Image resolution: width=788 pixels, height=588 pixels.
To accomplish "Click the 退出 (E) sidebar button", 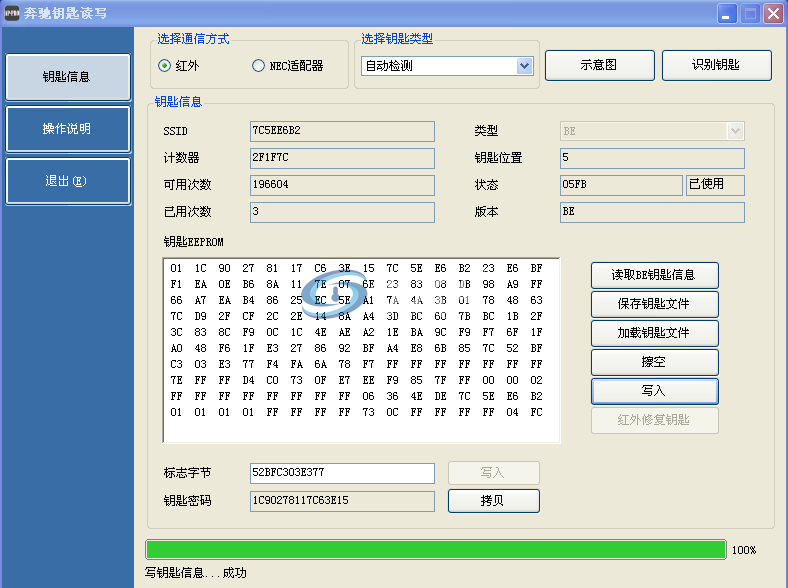I will [68, 181].
